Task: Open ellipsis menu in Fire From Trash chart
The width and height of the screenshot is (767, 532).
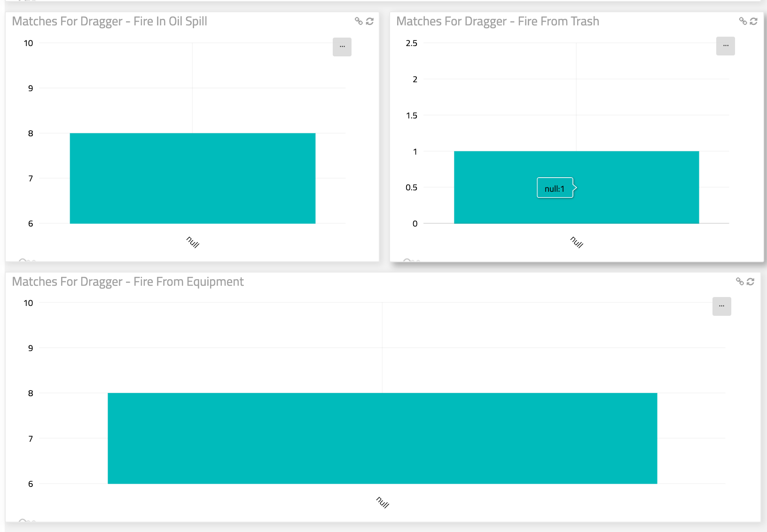Action: tap(726, 46)
